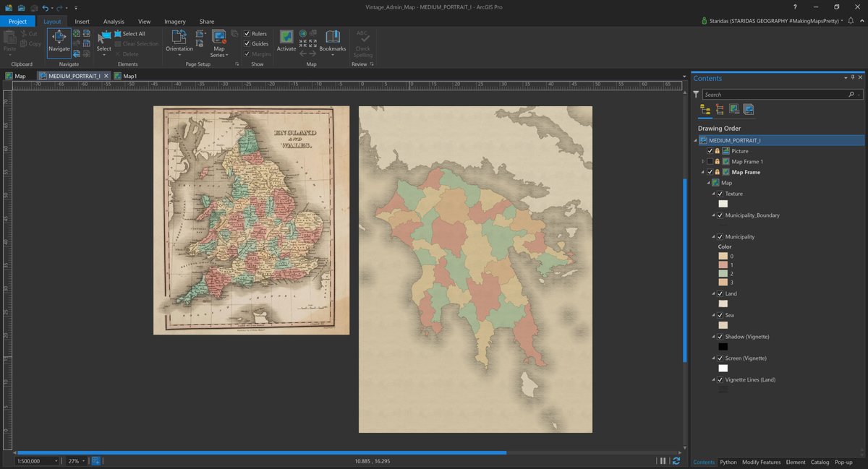Toggle Shadow (Vignette) layer checkbox

point(720,337)
